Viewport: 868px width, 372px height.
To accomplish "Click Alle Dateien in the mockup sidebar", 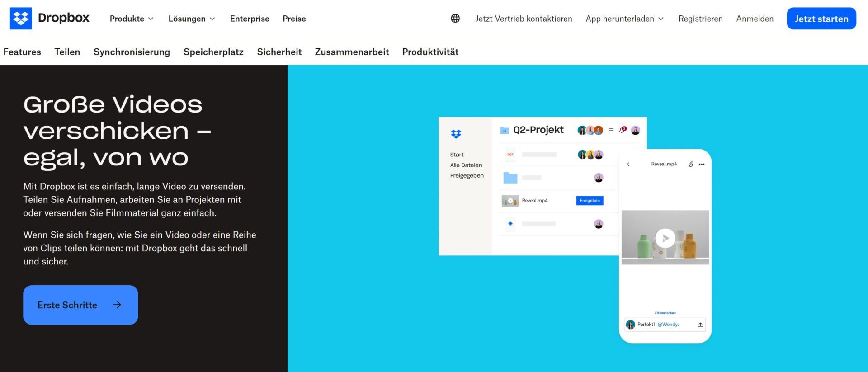I will click(x=466, y=165).
